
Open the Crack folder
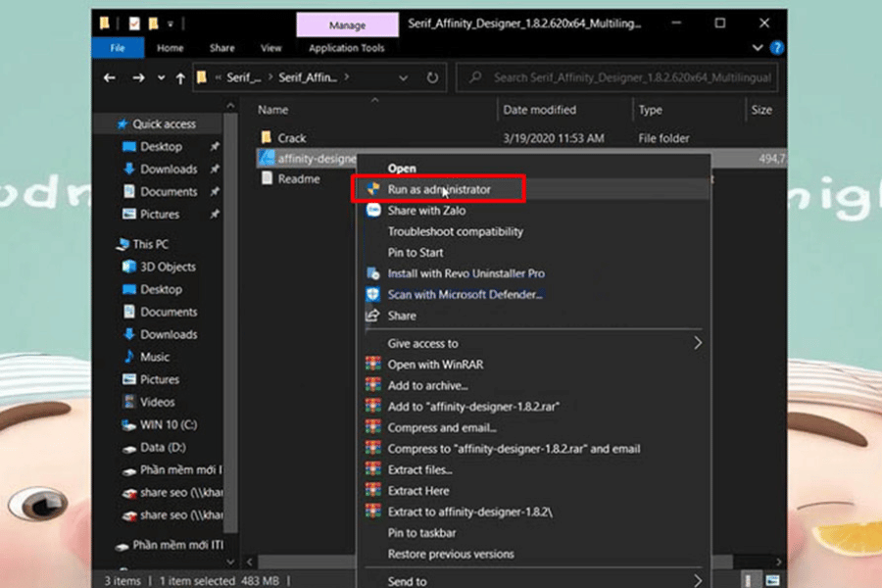[x=291, y=138]
